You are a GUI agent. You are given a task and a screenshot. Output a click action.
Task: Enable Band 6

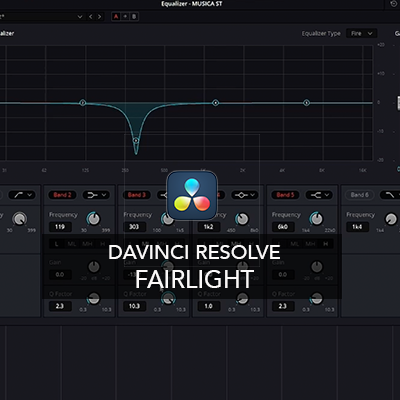(359, 195)
